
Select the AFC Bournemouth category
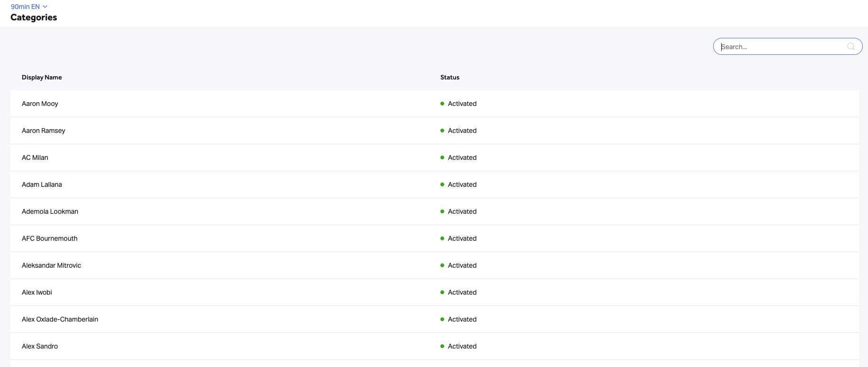[x=49, y=238]
